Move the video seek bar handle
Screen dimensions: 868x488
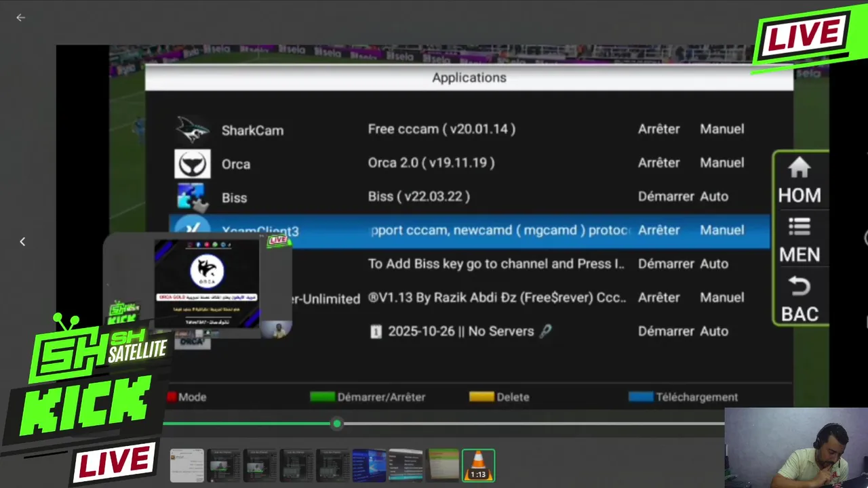337,424
